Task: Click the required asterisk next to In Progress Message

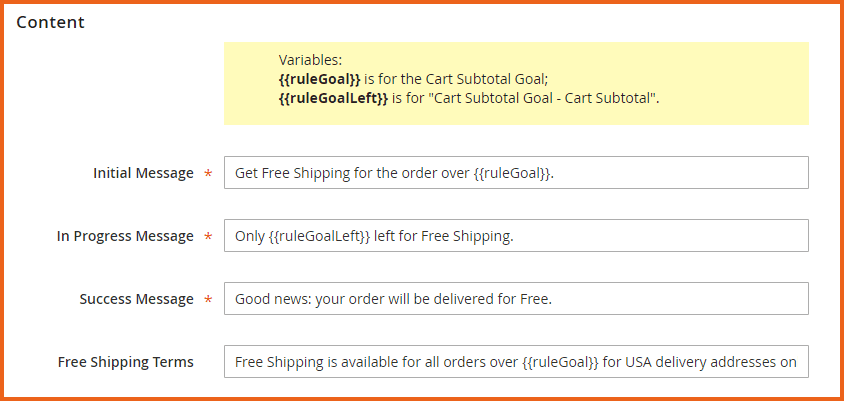Action: (x=208, y=238)
